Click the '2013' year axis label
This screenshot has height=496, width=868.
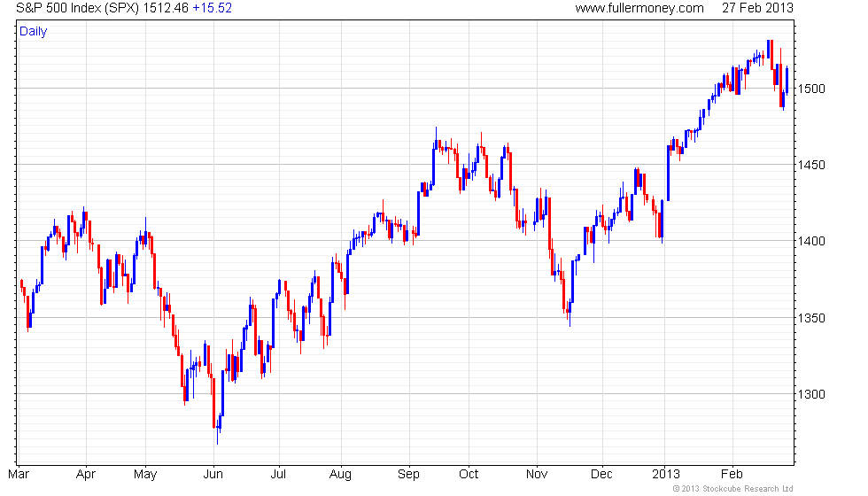[x=665, y=475]
